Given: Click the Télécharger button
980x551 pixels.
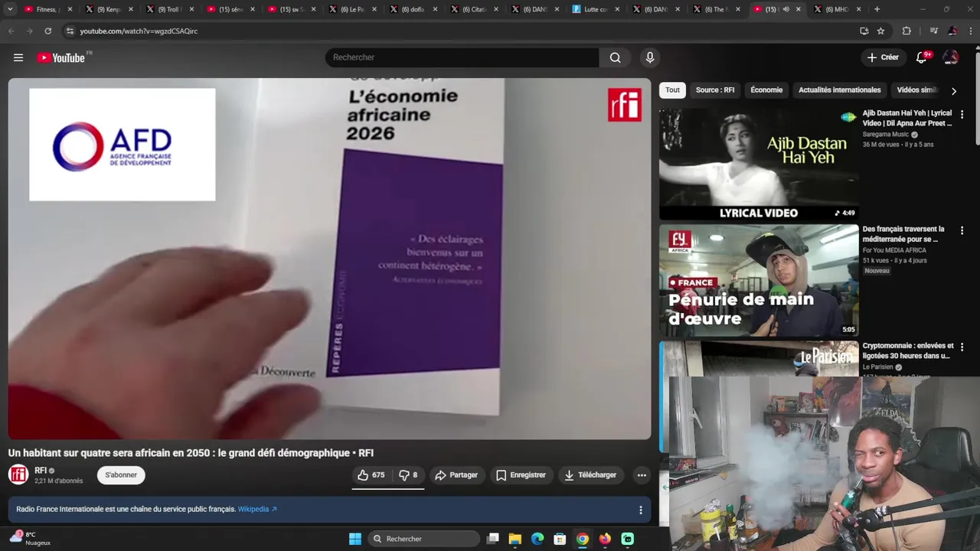Looking at the screenshot, I should click(x=590, y=475).
